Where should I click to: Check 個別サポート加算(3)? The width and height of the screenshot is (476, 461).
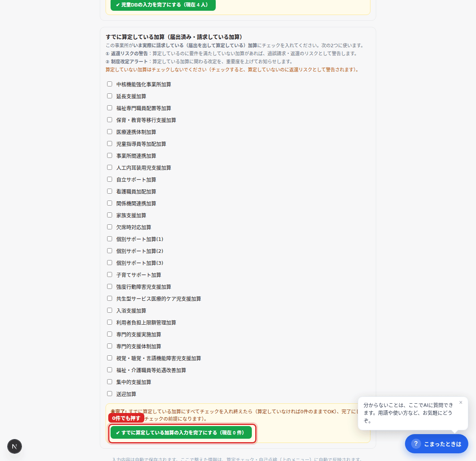pos(109,263)
